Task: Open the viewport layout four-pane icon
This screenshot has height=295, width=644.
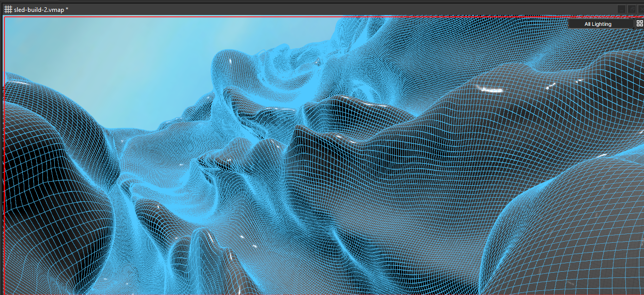Action: point(639,24)
